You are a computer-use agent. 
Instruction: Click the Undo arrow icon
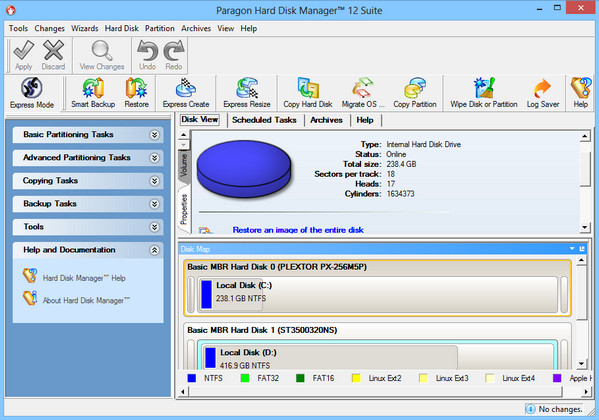click(x=147, y=51)
